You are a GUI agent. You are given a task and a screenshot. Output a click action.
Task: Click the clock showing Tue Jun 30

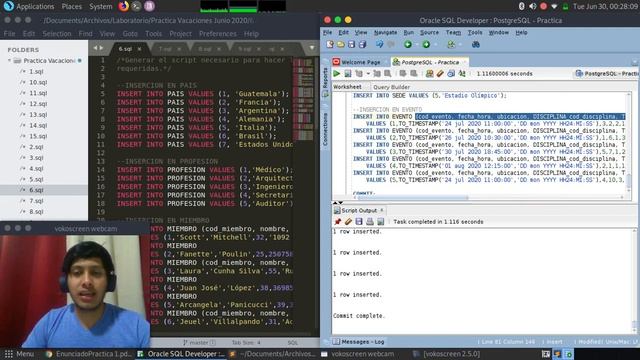click(x=605, y=7)
